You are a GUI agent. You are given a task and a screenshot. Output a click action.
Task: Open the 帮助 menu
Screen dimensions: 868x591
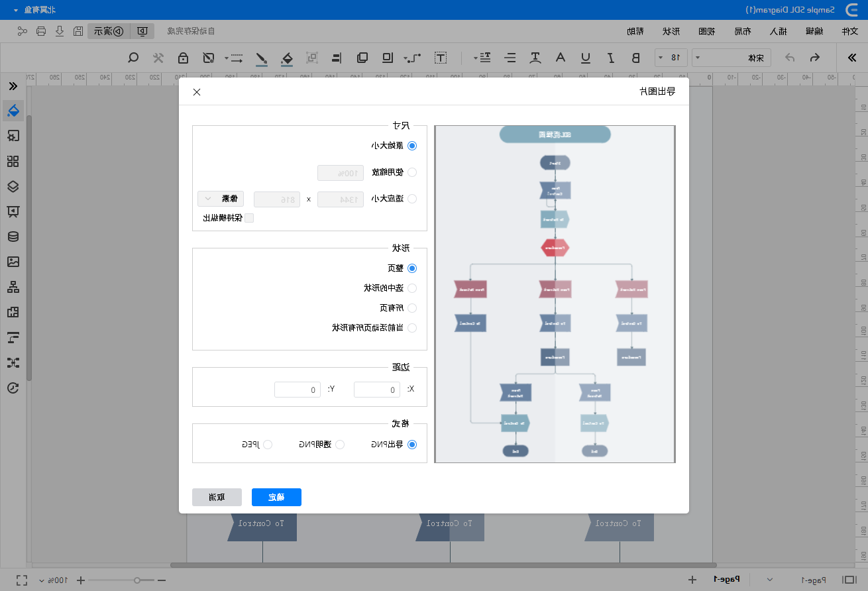pos(635,31)
